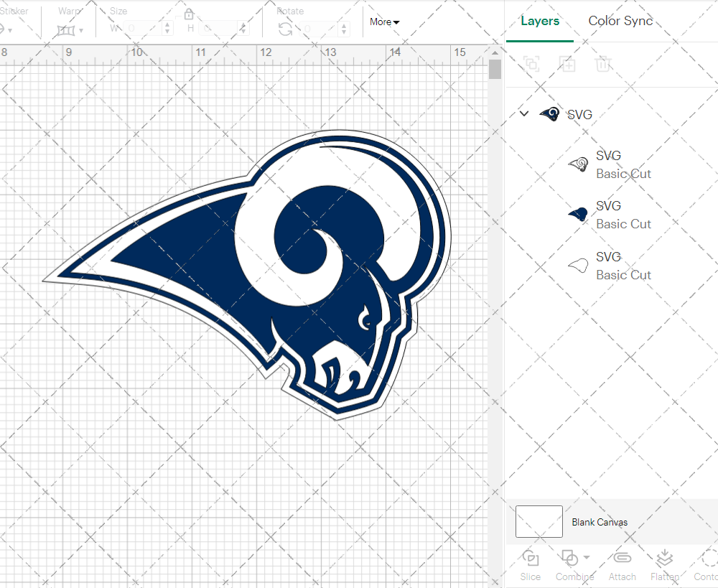Open the More dropdown menu

384,22
